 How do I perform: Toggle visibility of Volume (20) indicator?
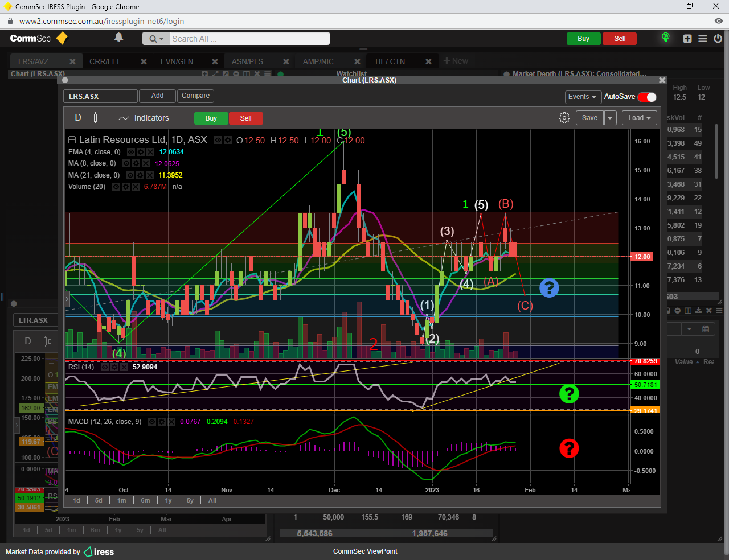click(116, 187)
